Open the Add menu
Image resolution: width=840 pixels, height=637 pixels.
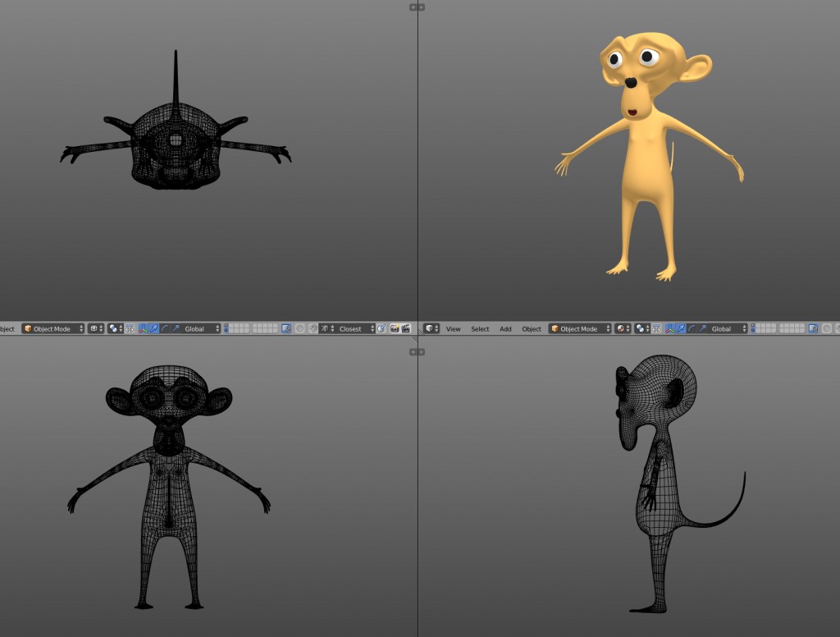[x=505, y=328]
